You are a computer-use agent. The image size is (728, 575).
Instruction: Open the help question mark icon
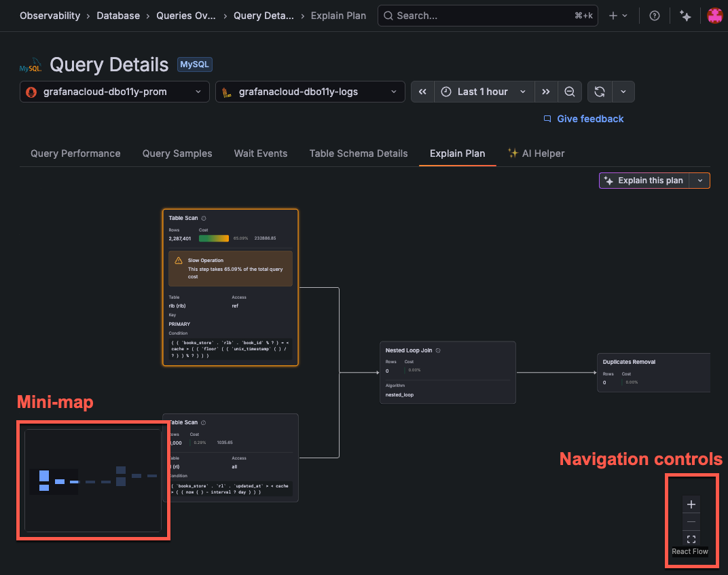tap(654, 15)
